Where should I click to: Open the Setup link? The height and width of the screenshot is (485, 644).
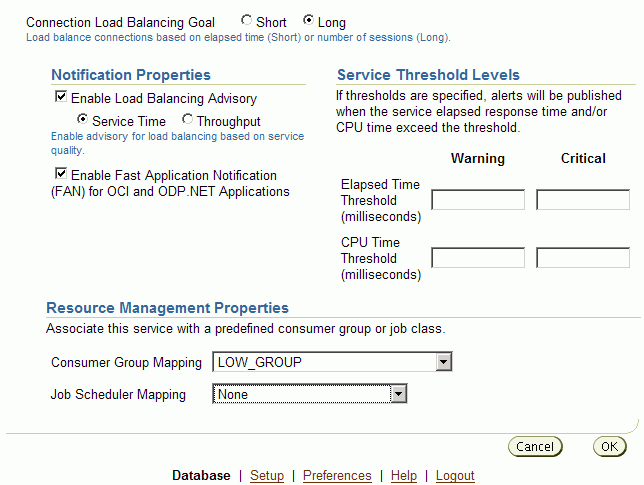click(267, 476)
